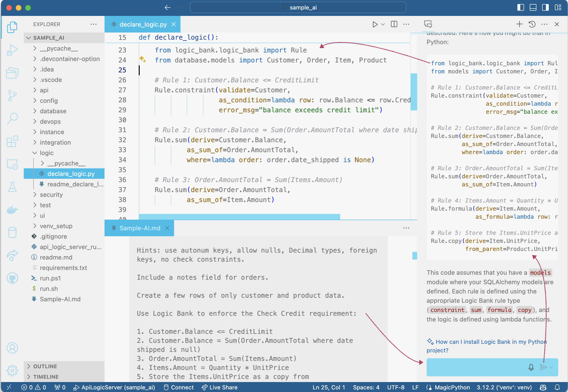This screenshot has width=568, height=392.
Task: Open the Testing flask icon
Action: (x=12, y=187)
